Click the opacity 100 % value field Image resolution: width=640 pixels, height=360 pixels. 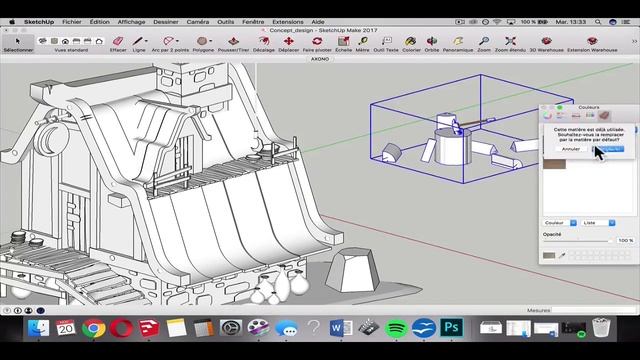(625, 240)
